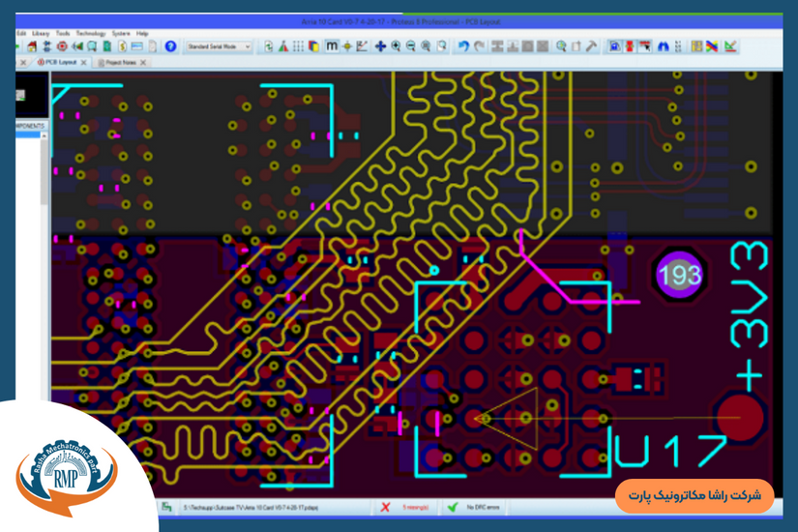Close the PCB Layout tab
Image resolution: width=798 pixels, height=532 pixels.
click(86, 62)
